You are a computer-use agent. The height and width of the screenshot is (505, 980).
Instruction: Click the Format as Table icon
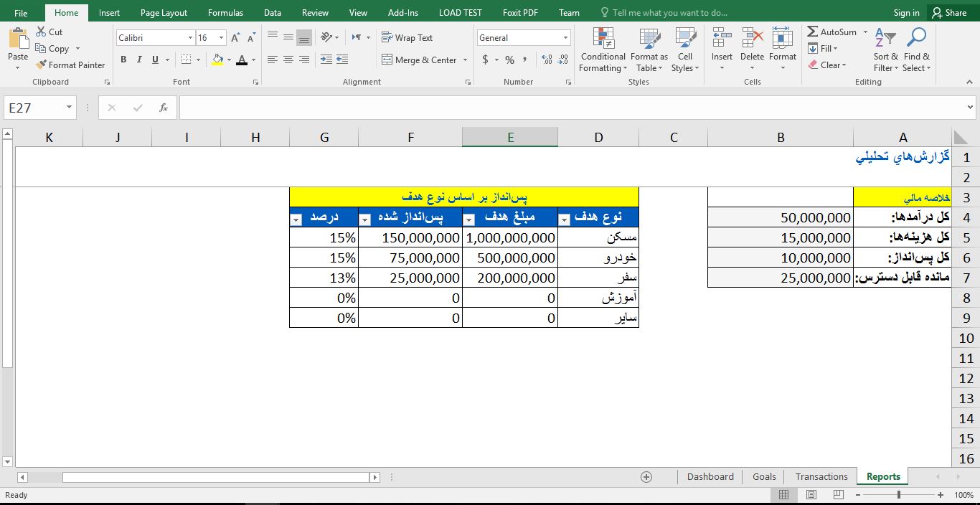point(649,39)
